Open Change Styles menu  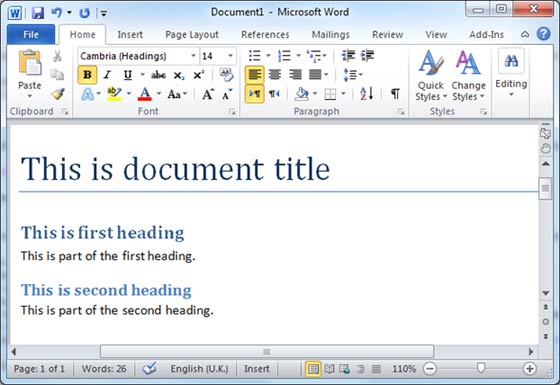(x=469, y=76)
